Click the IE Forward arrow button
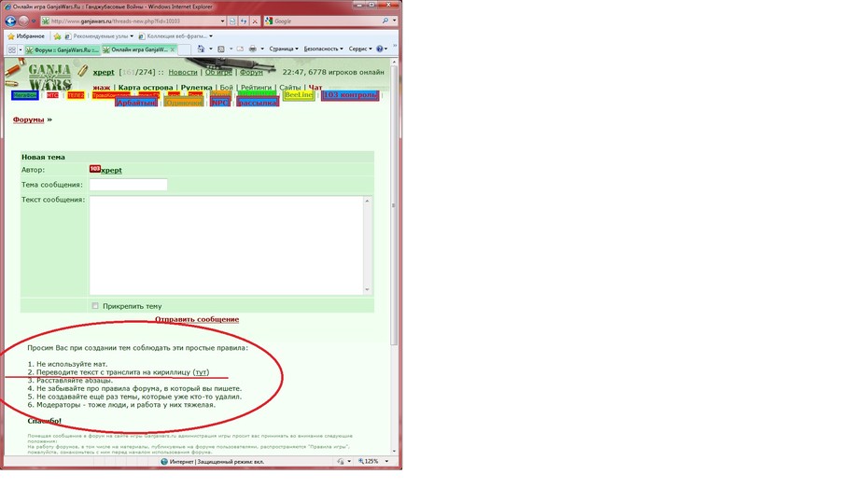868x488 pixels. (x=23, y=21)
